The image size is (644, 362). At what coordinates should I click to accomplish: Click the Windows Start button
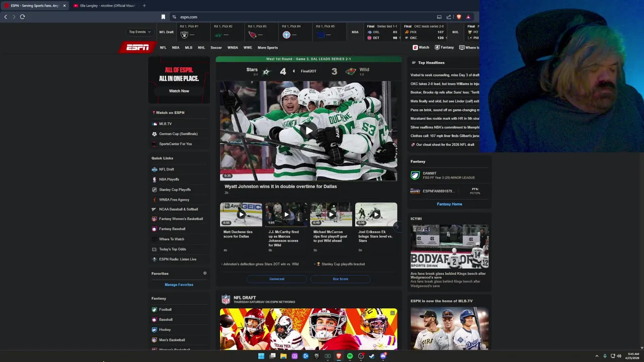point(261,356)
